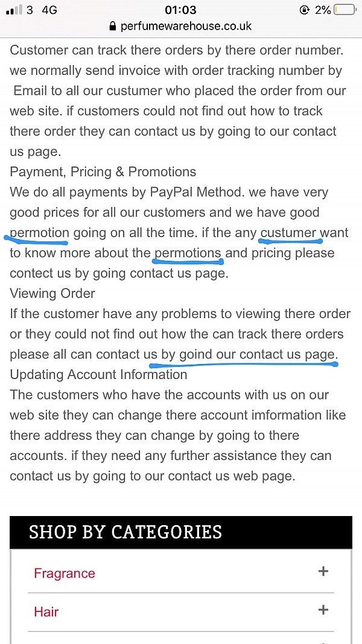Tap the perfumewarehouse.co.uk address bar
Screen dimensions: 362x644
(x=181, y=27)
